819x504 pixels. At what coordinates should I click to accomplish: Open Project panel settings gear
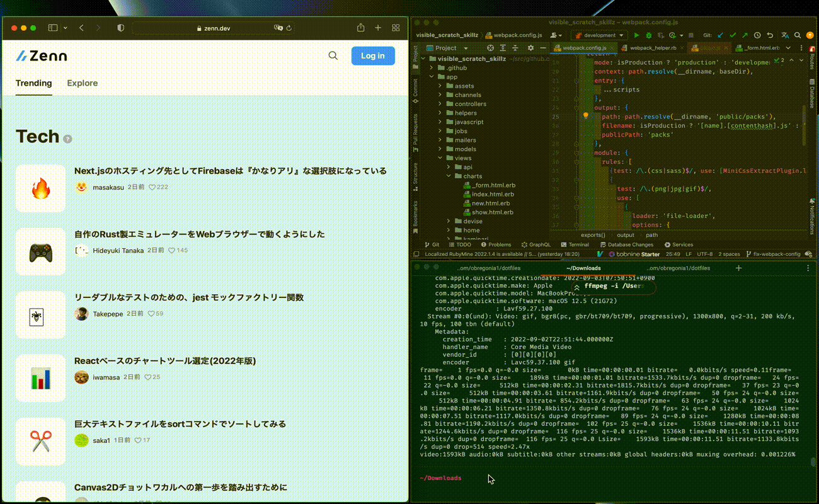(x=530, y=48)
